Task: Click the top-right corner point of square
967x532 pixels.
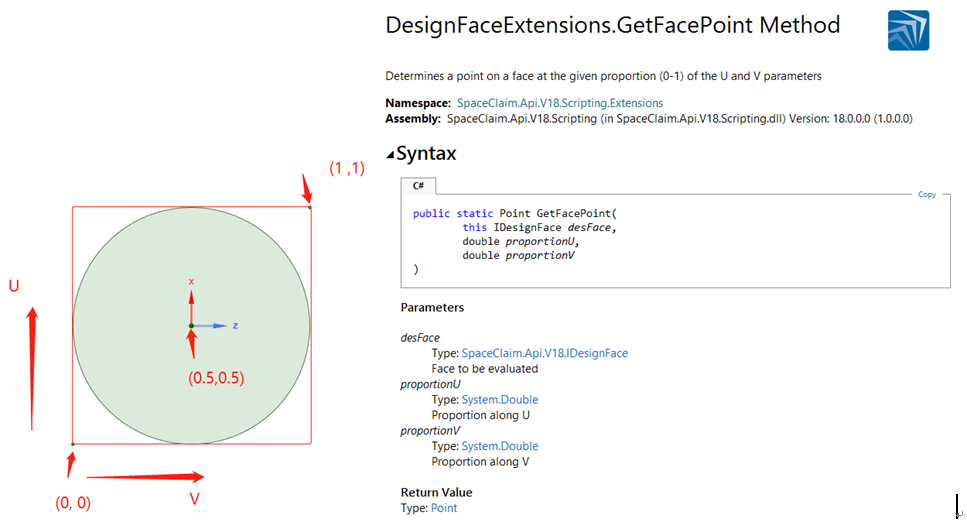Action: [x=310, y=207]
